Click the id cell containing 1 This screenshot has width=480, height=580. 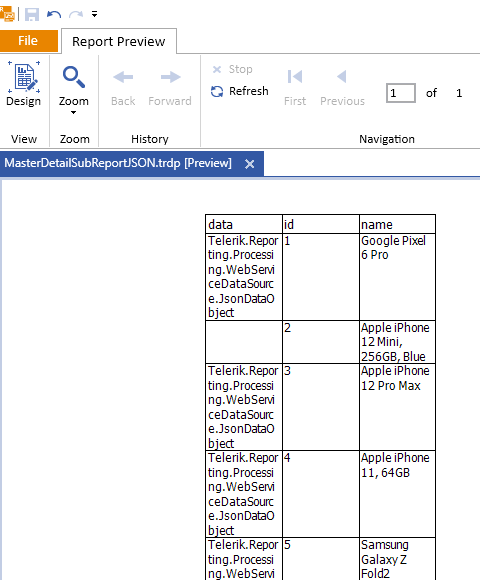pyautogui.click(x=321, y=277)
